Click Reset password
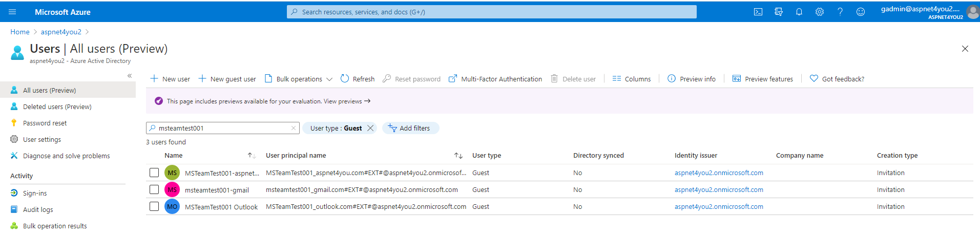 411,79
